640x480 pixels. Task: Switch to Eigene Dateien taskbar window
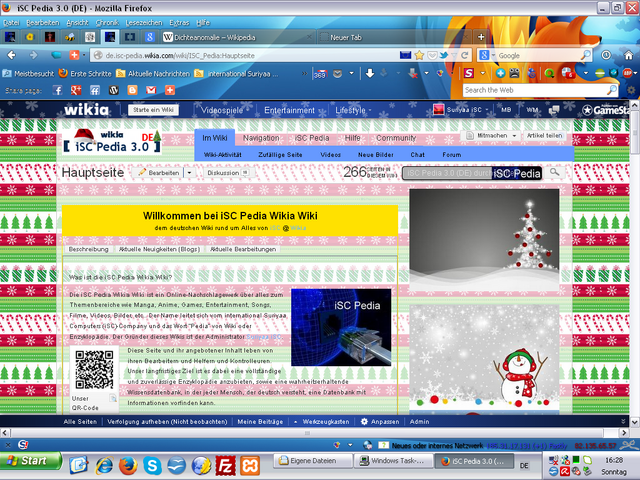click(313, 461)
